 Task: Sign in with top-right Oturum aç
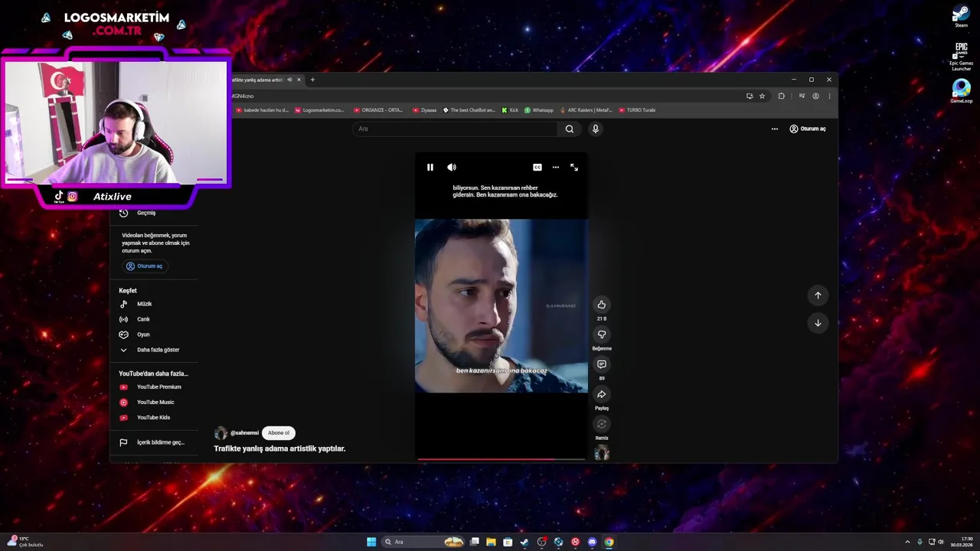808,129
